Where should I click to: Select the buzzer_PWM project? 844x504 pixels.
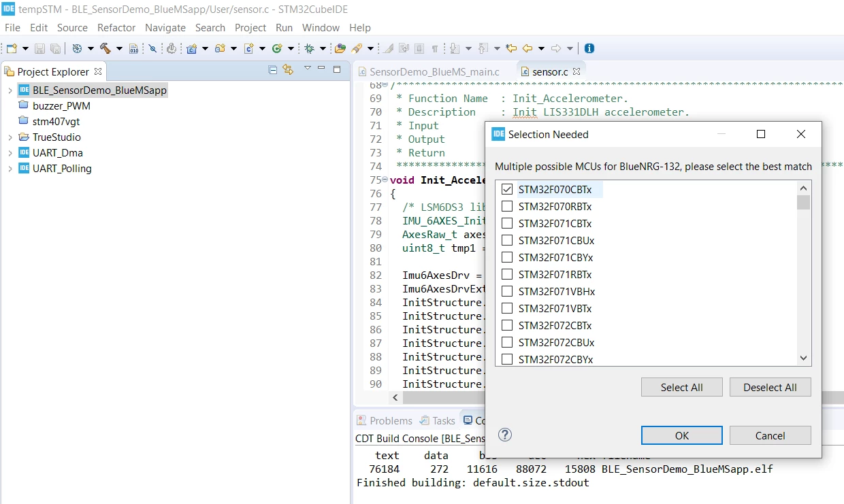click(61, 105)
